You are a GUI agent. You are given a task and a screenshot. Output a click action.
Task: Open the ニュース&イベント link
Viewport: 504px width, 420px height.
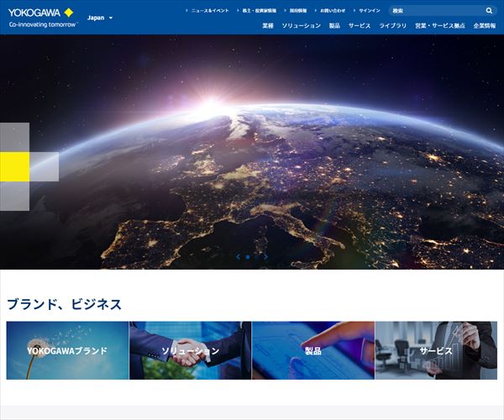(210, 11)
